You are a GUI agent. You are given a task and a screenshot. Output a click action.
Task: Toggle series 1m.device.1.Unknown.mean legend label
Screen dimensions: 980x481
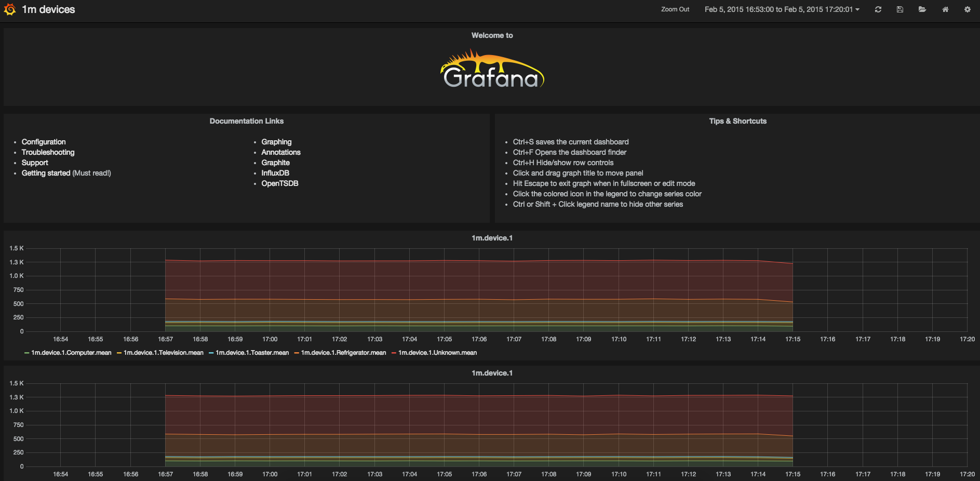pyautogui.click(x=438, y=353)
